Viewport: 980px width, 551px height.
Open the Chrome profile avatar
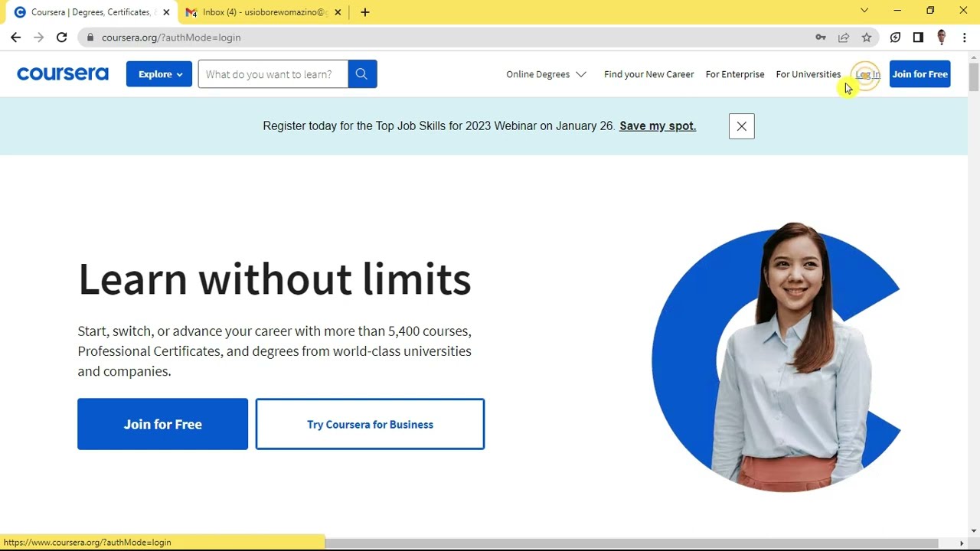coord(941,37)
